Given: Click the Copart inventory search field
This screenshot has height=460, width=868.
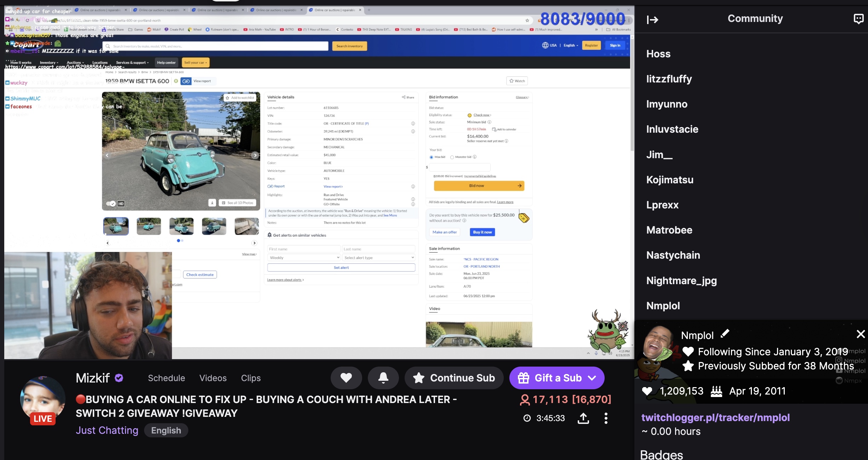Looking at the screenshot, I should point(215,46).
